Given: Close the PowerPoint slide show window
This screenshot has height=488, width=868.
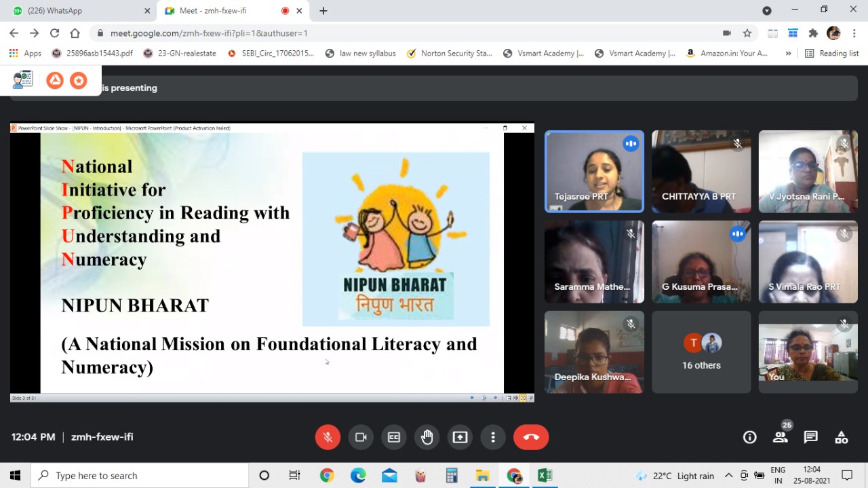Looking at the screenshot, I should (x=524, y=128).
